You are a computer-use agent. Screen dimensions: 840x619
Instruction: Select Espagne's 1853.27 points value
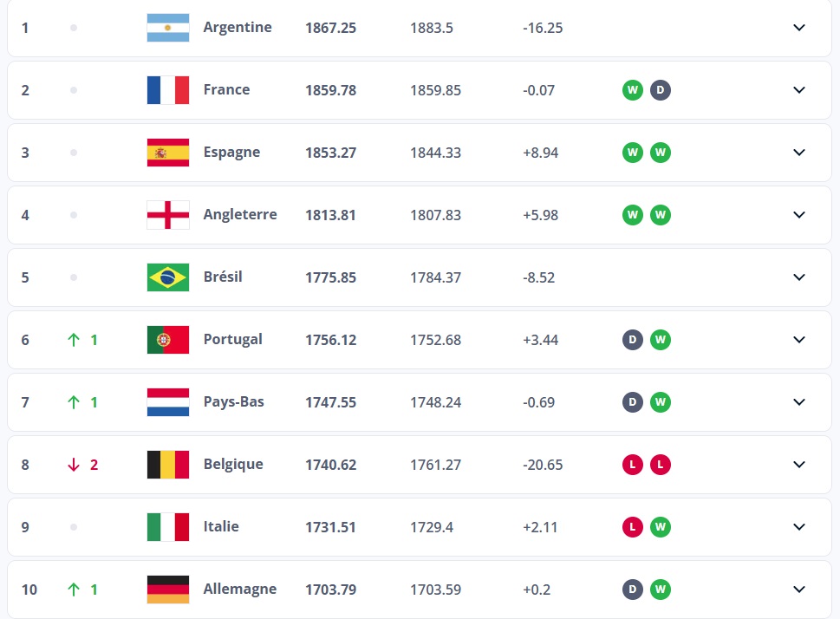click(x=330, y=153)
